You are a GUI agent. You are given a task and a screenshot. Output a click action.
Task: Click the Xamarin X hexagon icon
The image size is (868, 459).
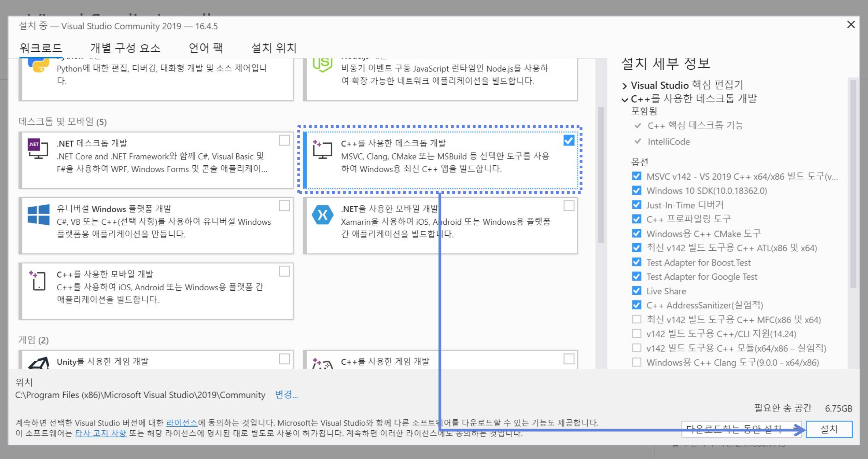(x=322, y=214)
